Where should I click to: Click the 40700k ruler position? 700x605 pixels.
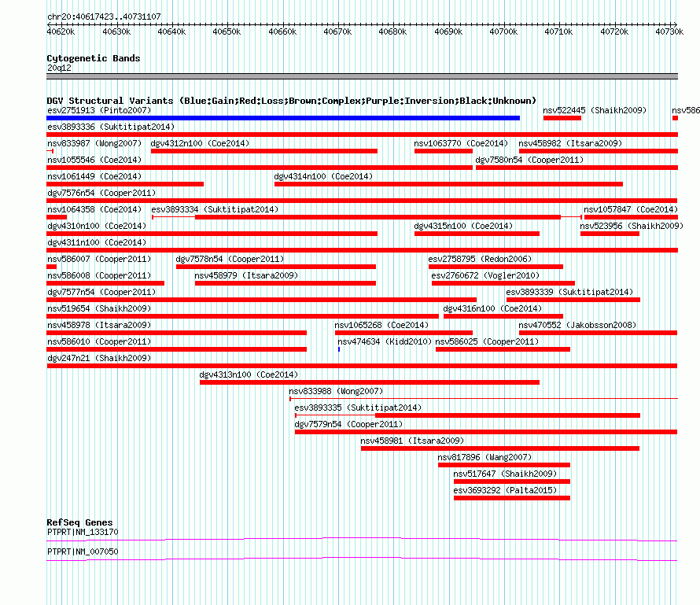[503, 31]
